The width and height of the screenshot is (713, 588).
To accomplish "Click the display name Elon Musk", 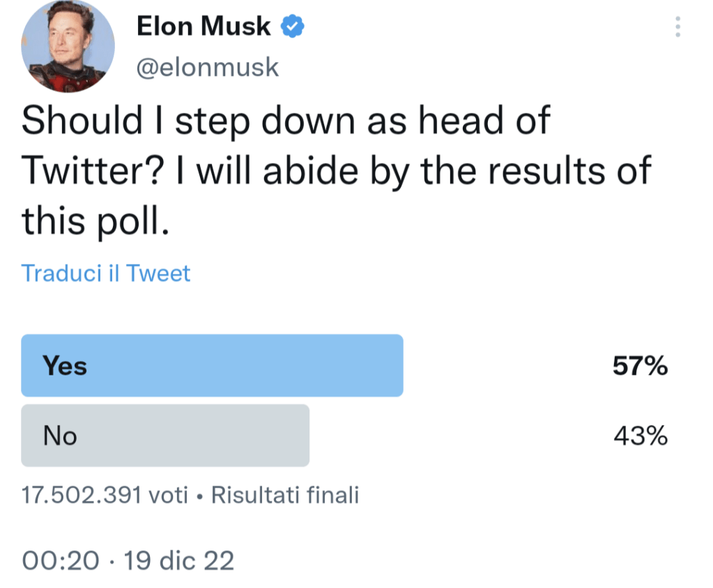I will [204, 26].
